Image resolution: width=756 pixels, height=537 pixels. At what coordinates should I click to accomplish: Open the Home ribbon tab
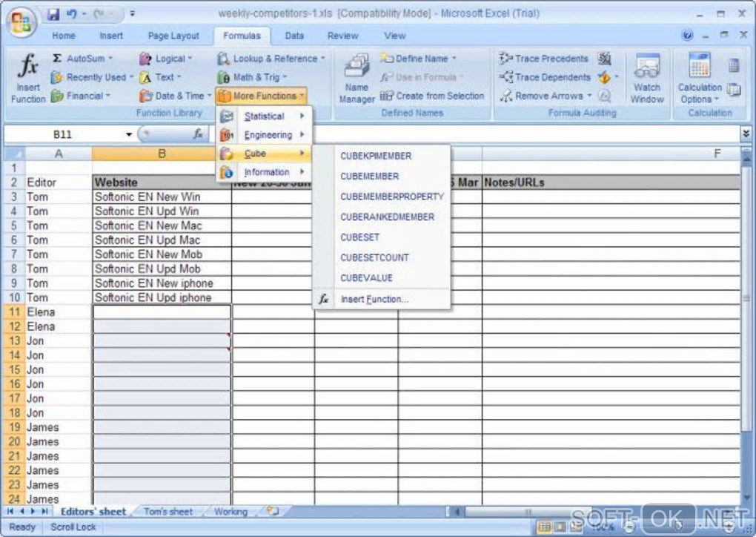click(64, 36)
